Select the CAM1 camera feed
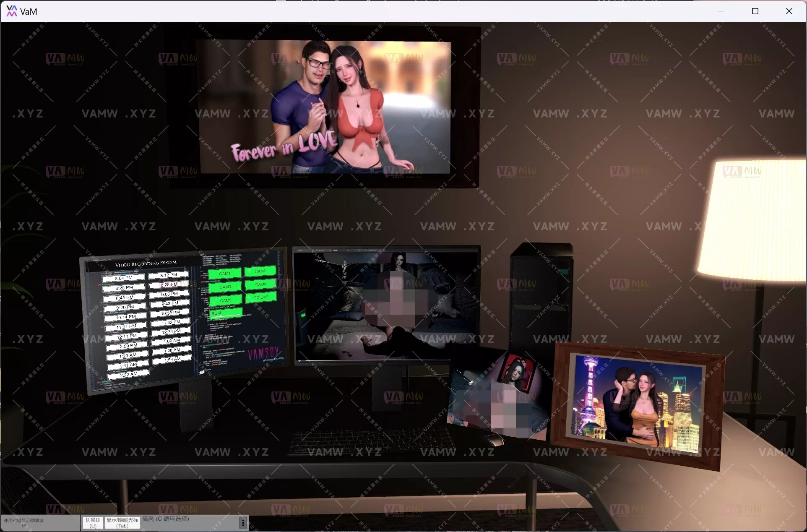 click(225, 274)
